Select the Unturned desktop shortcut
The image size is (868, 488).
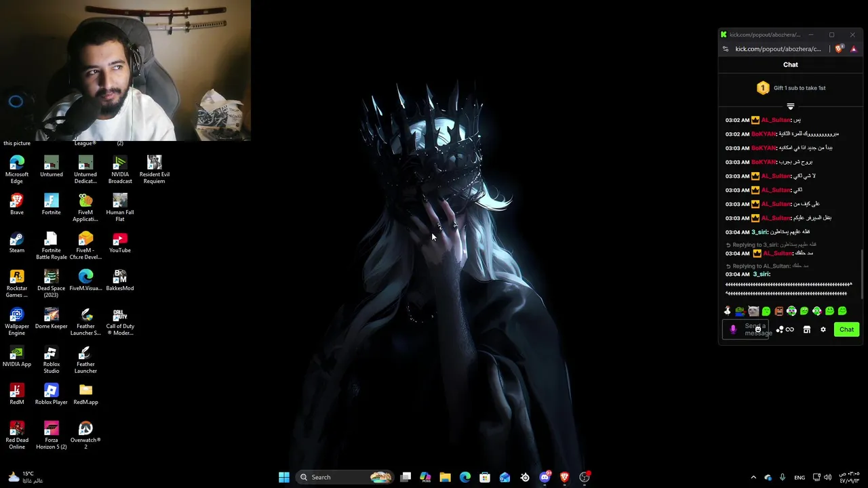point(52,167)
